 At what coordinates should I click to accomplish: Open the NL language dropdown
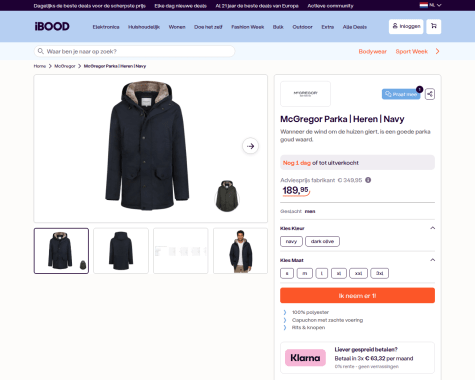(x=430, y=5)
